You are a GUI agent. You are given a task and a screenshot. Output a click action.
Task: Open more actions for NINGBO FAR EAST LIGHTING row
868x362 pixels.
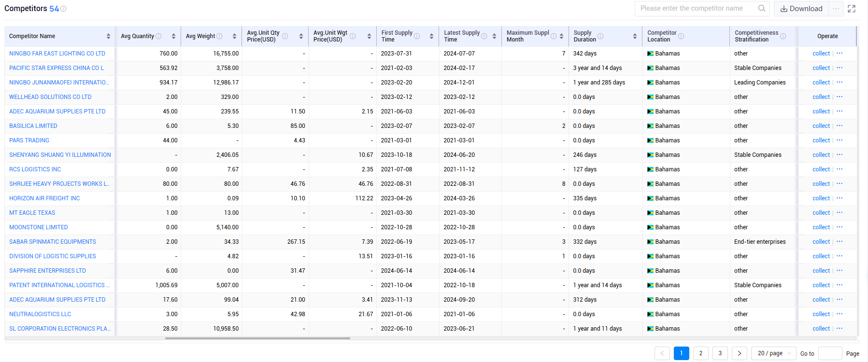pos(840,54)
